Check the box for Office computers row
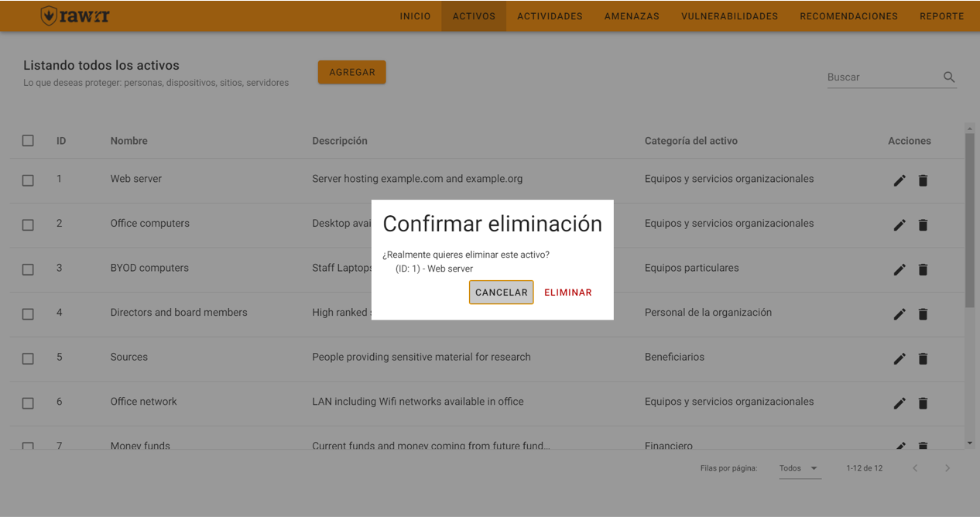Viewport: 980px width, 517px height. coord(28,225)
